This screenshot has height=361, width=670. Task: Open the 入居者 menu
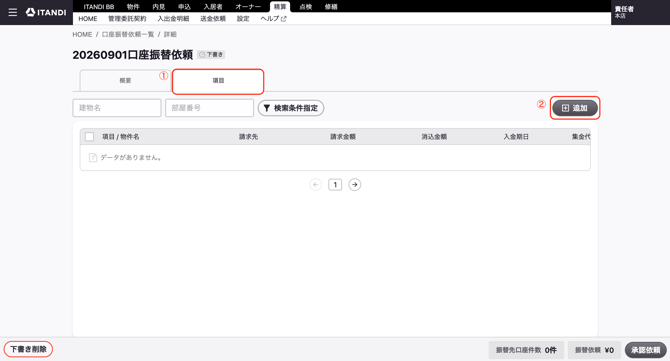[213, 7]
